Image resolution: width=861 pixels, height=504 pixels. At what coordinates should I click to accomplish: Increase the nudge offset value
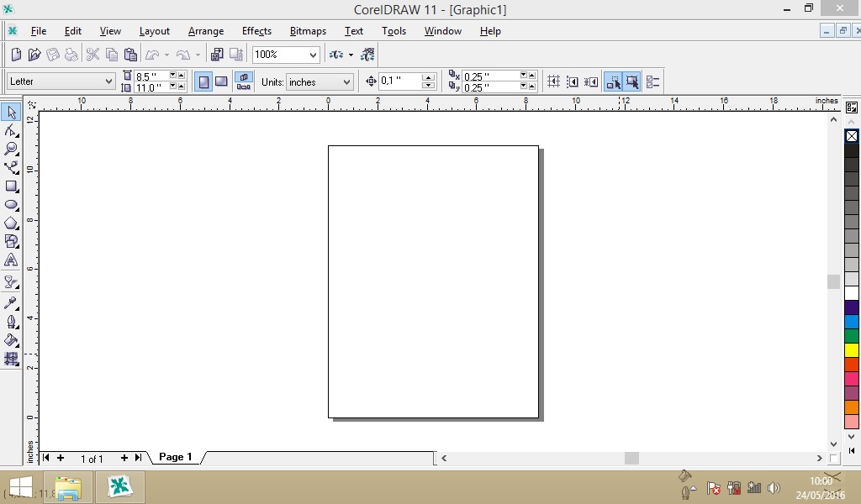coord(428,77)
